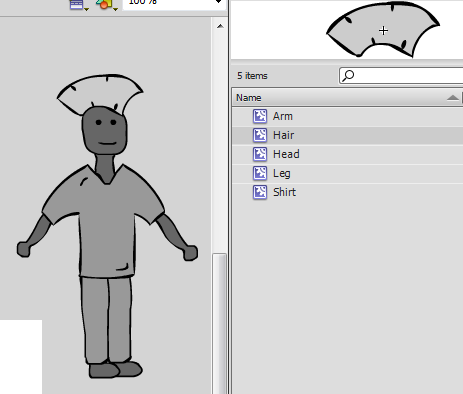Expand the 100% zoom level dropdown

click(x=218, y=2)
